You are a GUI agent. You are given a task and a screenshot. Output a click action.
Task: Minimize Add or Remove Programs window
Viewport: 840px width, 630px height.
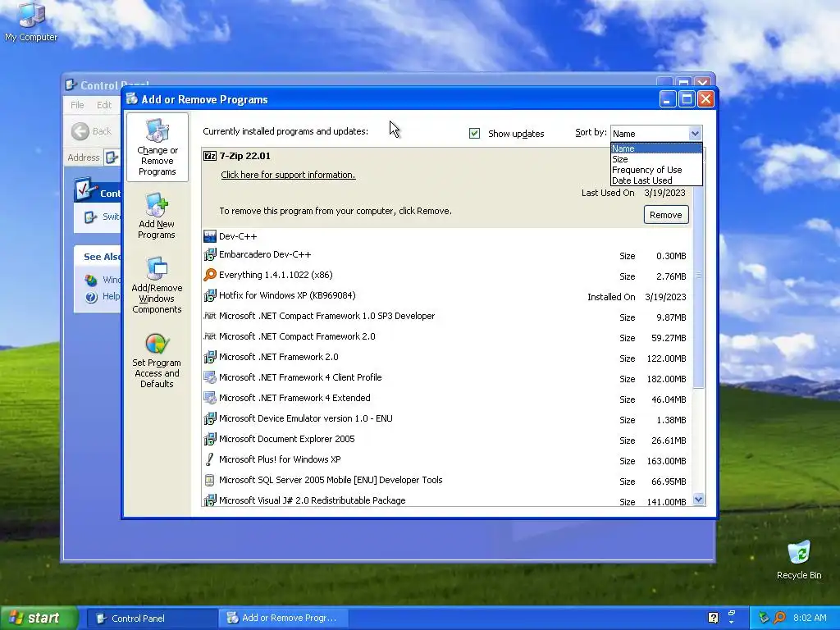click(x=668, y=99)
